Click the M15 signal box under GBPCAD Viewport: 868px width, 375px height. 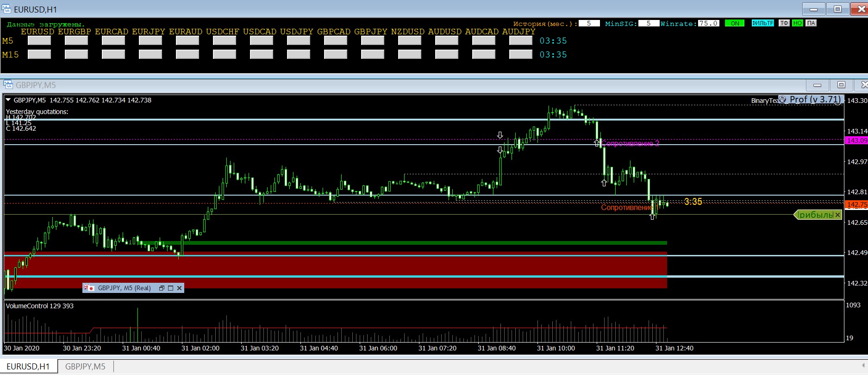coord(336,55)
